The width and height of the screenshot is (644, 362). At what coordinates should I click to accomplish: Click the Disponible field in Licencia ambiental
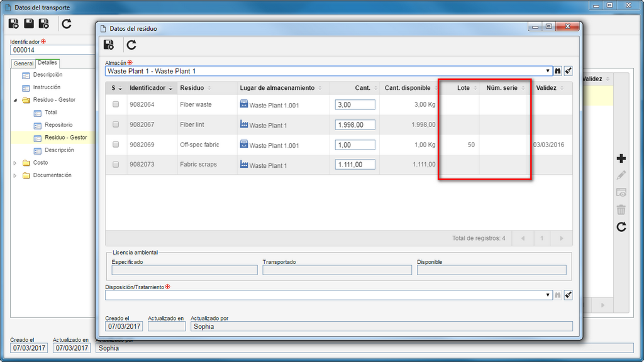click(491, 270)
